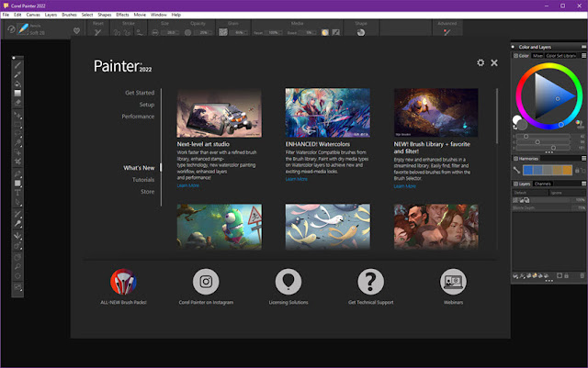The height and width of the screenshot is (368, 588).
Task: Open the Webinars icon
Action: click(x=453, y=282)
